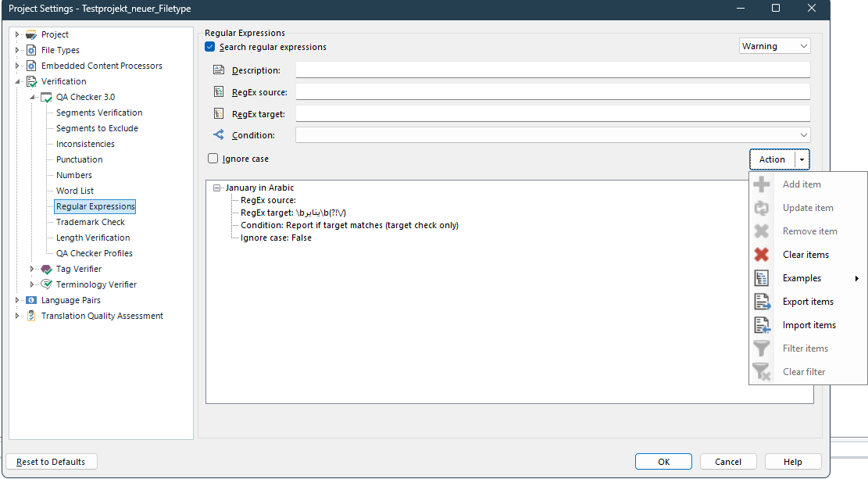The height and width of the screenshot is (479, 868).
Task: Enable the Ignore case checkbox
Action: point(212,158)
